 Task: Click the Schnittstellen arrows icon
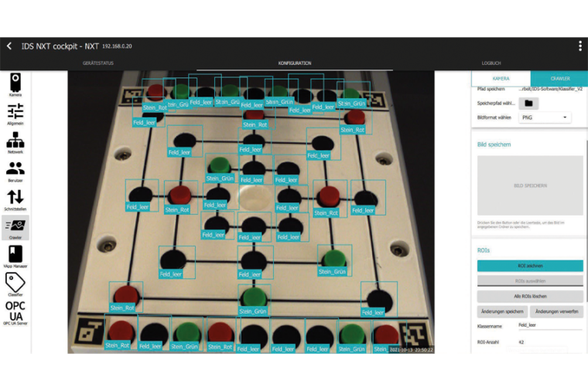tap(15, 199)
